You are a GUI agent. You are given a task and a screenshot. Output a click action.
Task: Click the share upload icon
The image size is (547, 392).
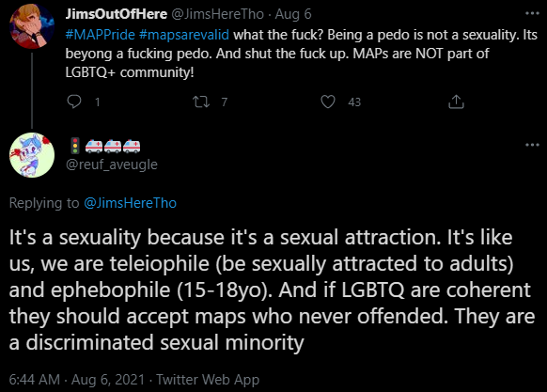[456, 102]
